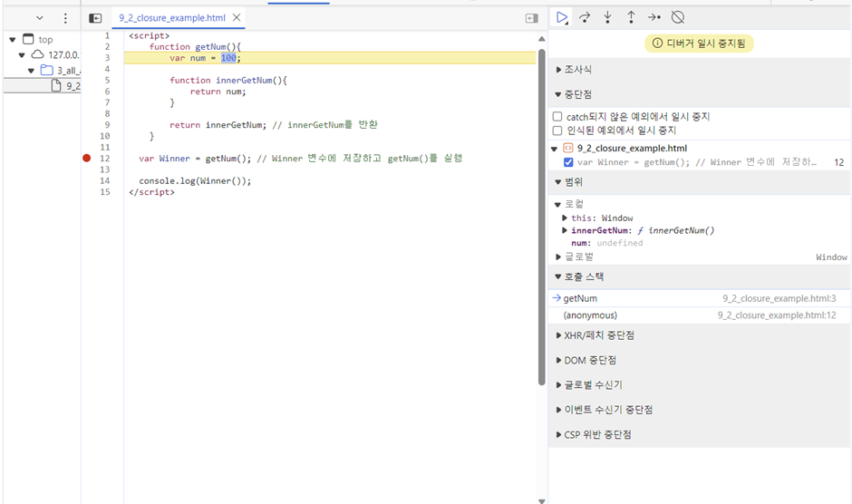The width and height of the screenshot is (852, 504).
Task: Click the frame icon beside top
Action: point(28,39)
